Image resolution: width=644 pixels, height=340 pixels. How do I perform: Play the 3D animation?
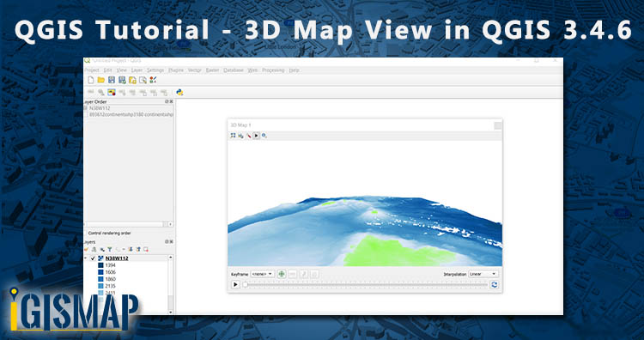click(235, 284)
